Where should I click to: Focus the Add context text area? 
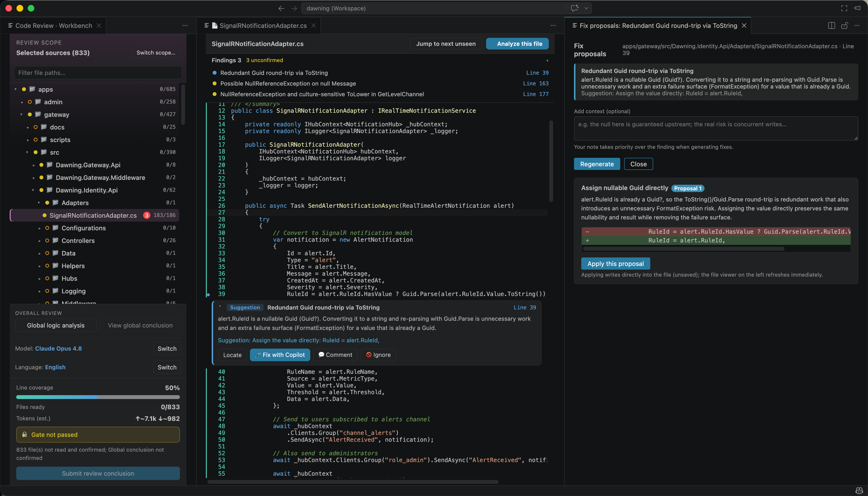pos(716,128)
